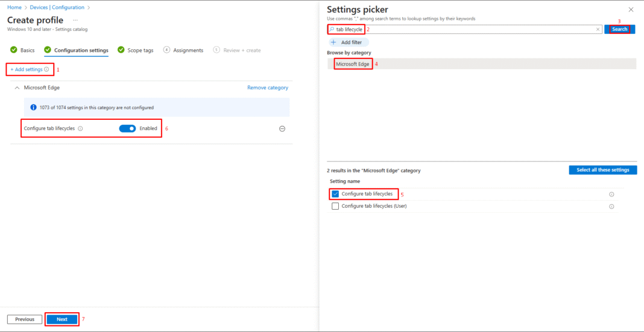Image resolution: width=644 pixels, height=332 pixels.
Task: Click the Search button
Action: click(x=620, y=29)
